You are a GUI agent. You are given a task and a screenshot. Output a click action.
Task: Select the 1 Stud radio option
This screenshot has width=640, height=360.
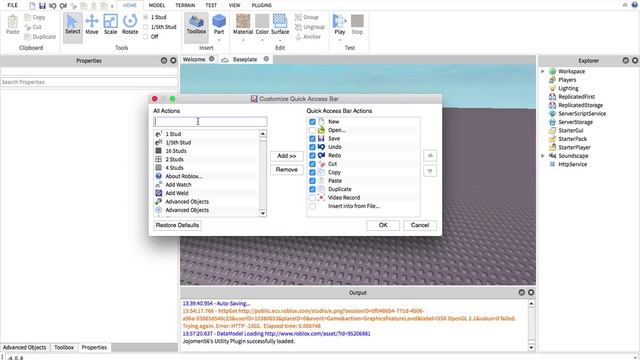(x=146, y=17)
